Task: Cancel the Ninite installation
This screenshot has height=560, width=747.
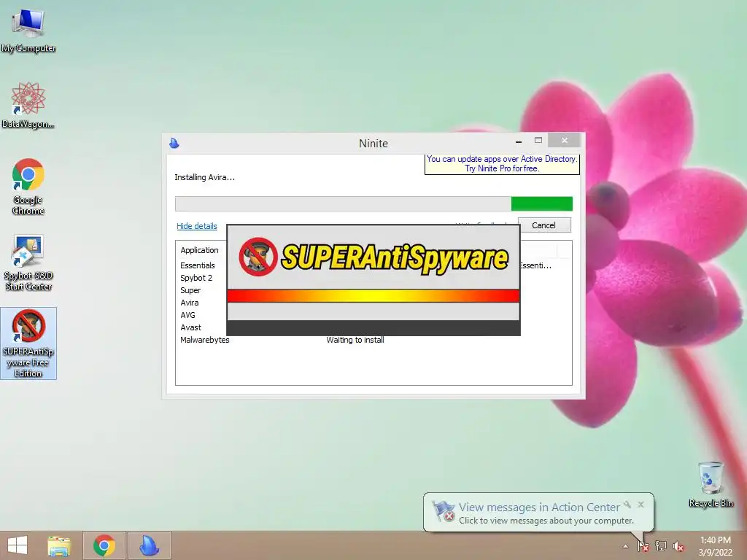Action: click(x=544, y=225)
